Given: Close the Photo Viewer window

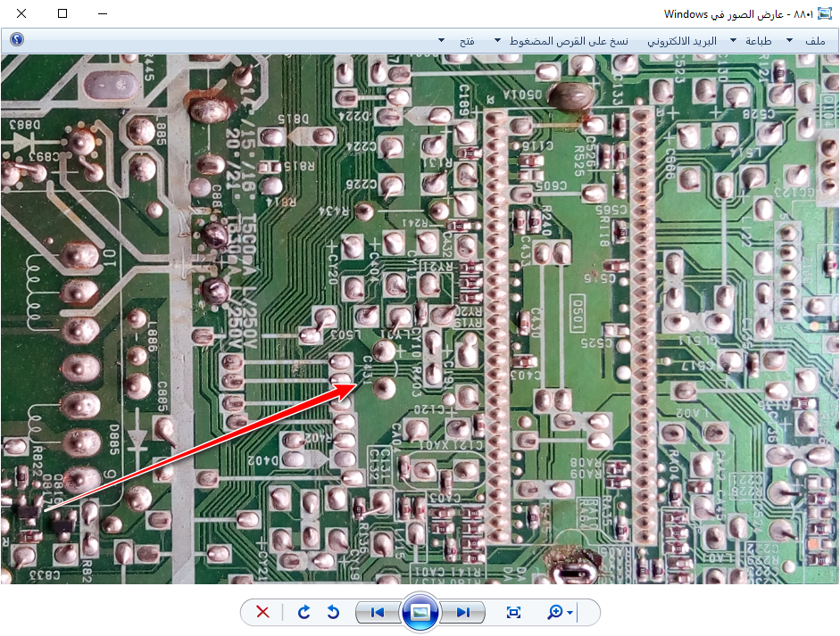Looking at the screenshot, I should point(21,13).
